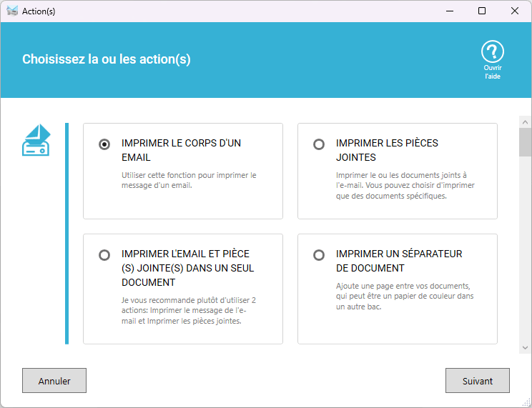Minimize the Action(s) window

click(x=450, y=11)
